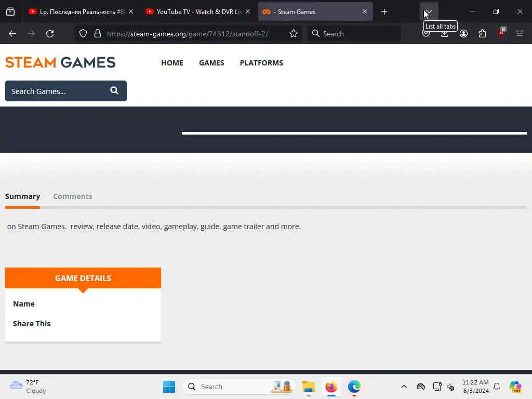This screenshot has height=399, width=532.
Task: Open the Downloads panel icon
Action: (x=445, y=34)
